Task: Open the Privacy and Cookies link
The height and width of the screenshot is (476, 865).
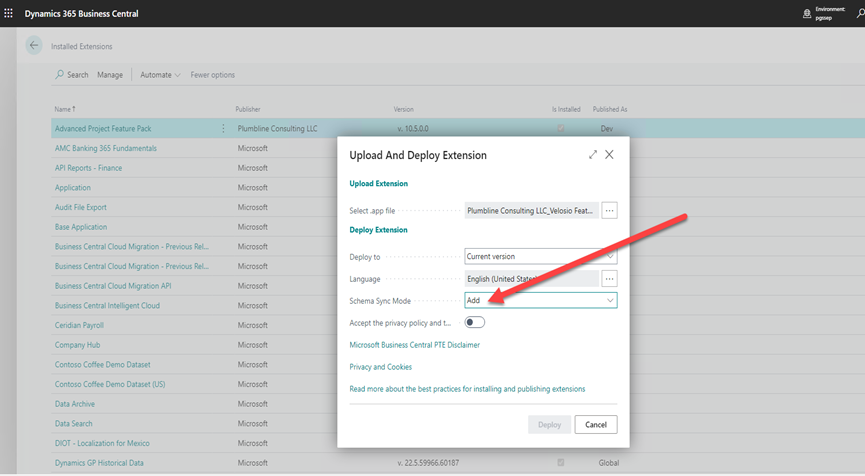Action: click(x=381, y=367)
